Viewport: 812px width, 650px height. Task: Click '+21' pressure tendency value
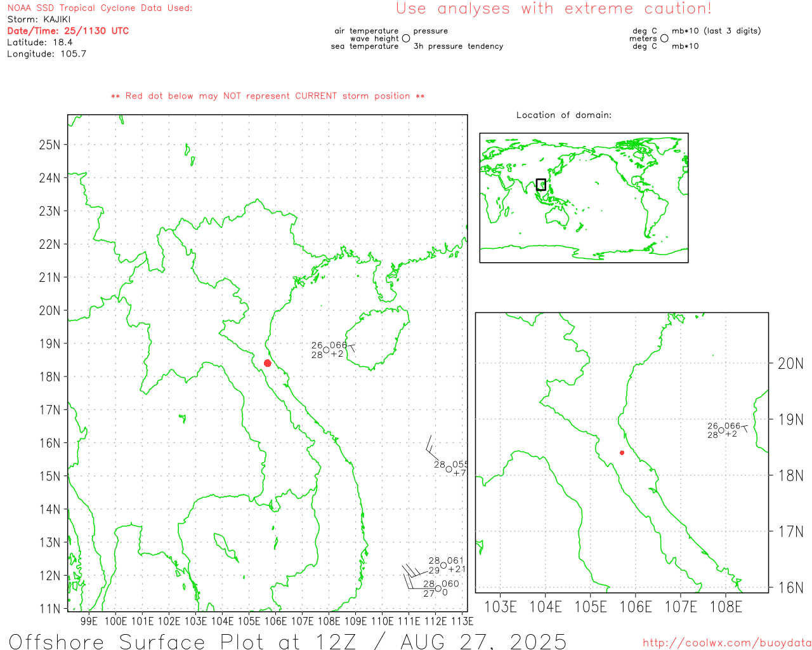457,569
